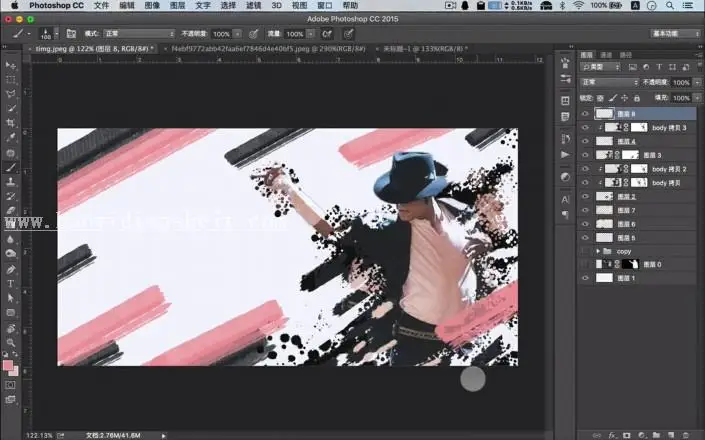Hide layer 图层 4
705x440 pixels.
[x=585, y=141]
